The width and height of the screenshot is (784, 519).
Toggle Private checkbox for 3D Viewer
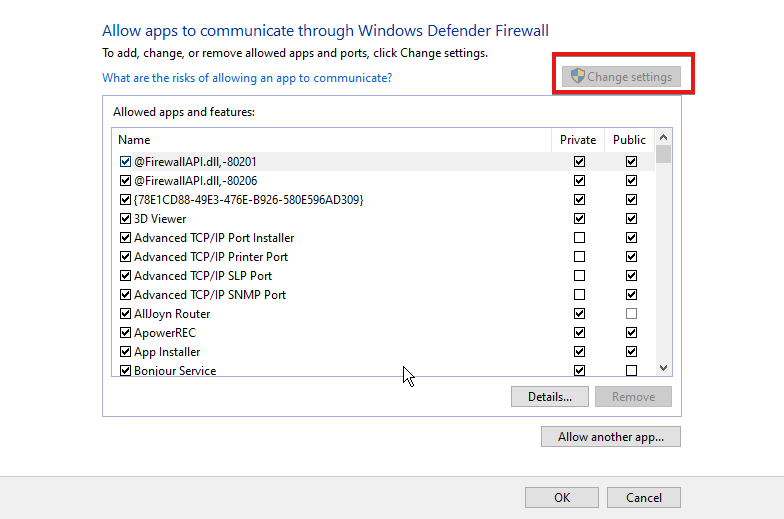579,218
